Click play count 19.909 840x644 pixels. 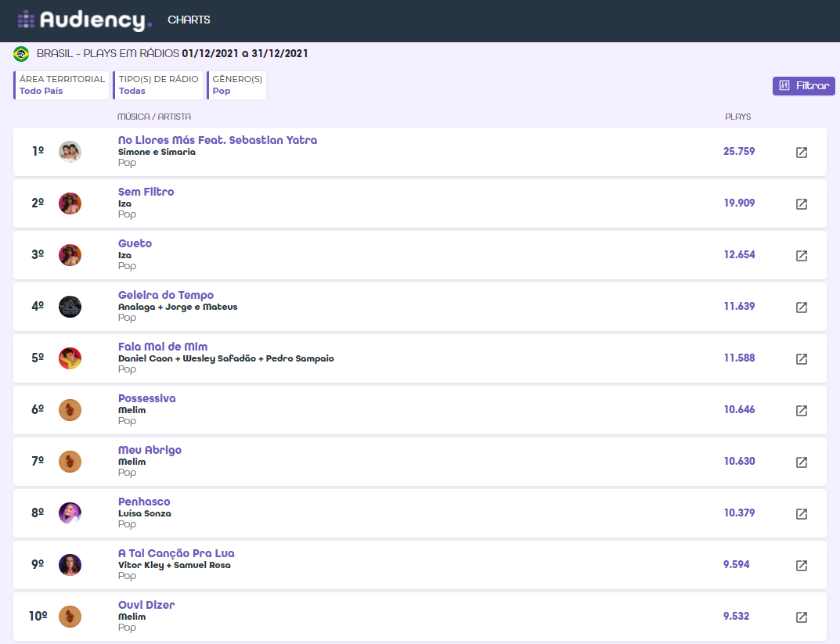[739, 203]
